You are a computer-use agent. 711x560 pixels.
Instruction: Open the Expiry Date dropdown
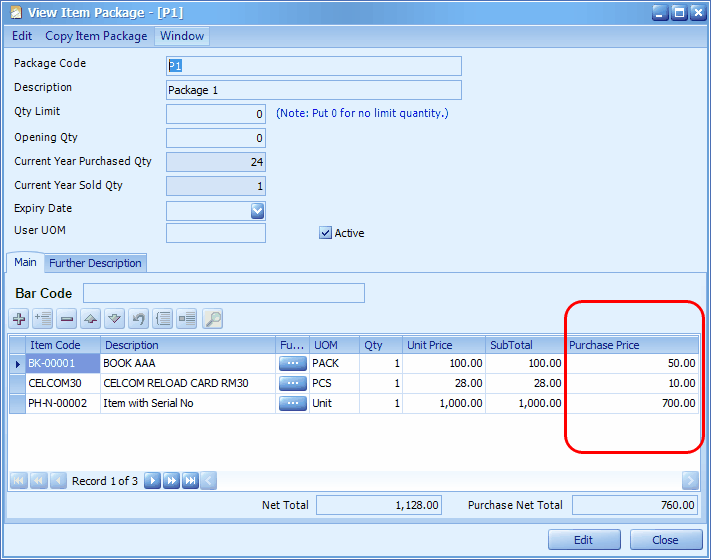(x=257, y=210)
